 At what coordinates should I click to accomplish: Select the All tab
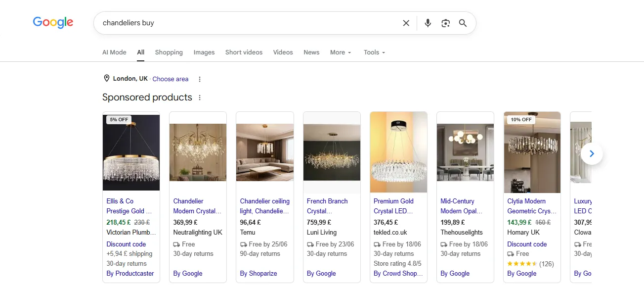(x=141, y=52)
